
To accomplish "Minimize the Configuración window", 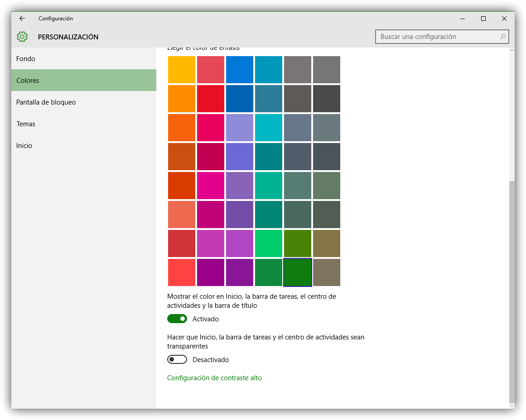I will coord(463,19).
